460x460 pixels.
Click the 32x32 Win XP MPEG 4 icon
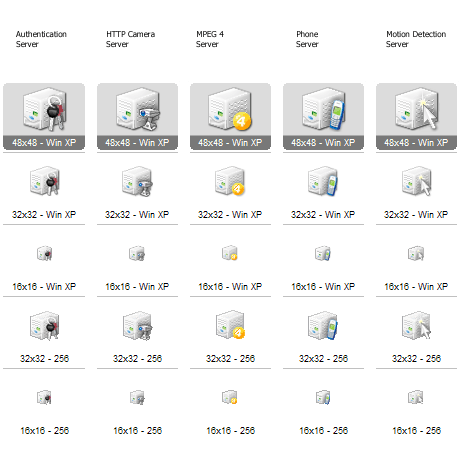tap(230, 181)
